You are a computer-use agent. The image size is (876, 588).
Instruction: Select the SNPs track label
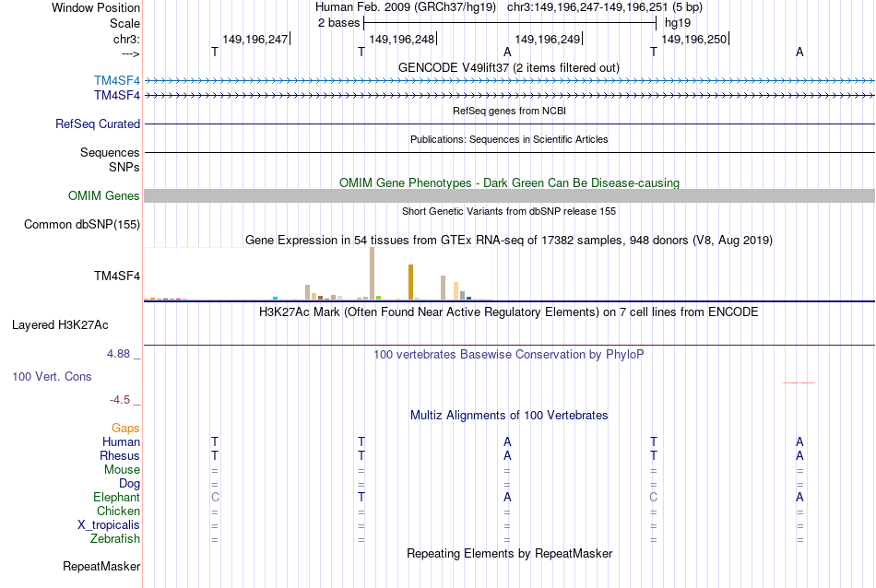124,167
